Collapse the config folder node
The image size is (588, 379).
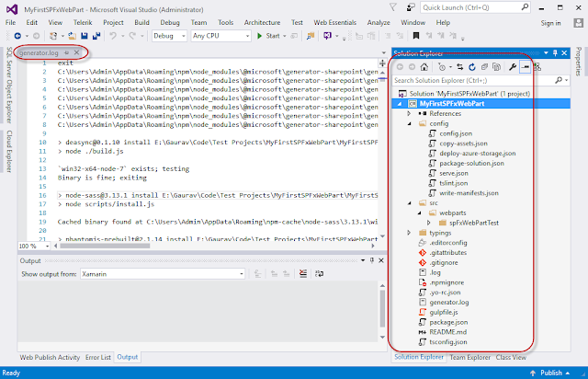pos(410,123)
